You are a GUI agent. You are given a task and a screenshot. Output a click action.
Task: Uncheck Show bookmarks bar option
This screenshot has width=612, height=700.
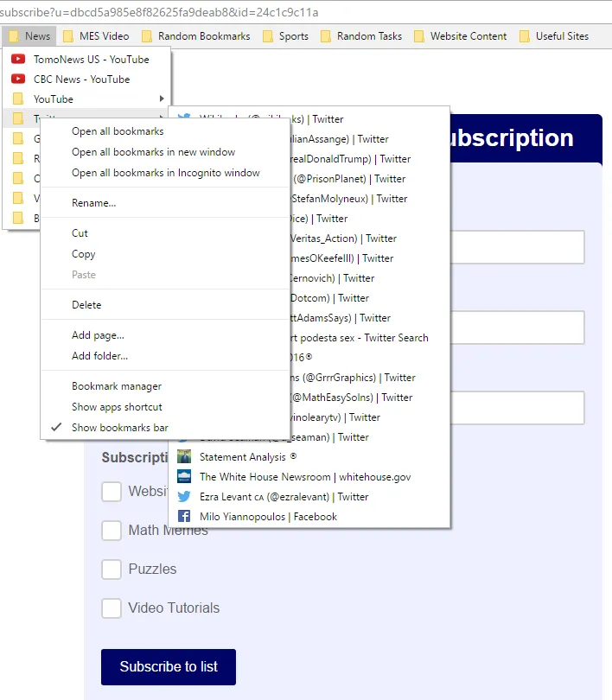[165, 427]
